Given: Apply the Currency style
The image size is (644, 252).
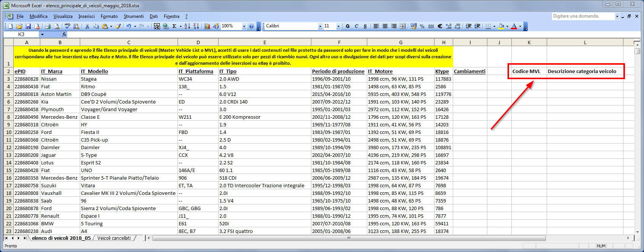Looking at the screenshot, I should (x=414, y=26).
